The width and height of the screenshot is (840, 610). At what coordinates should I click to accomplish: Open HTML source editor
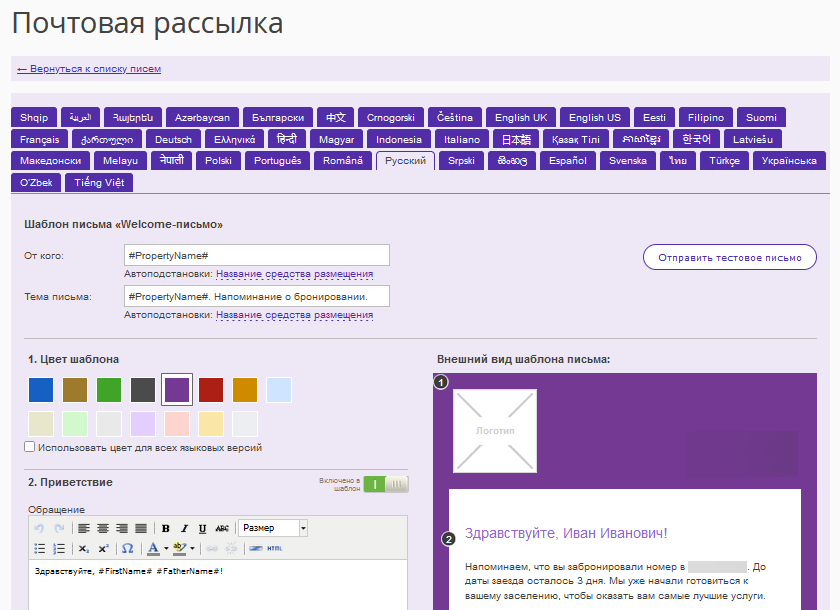[274, 548]
